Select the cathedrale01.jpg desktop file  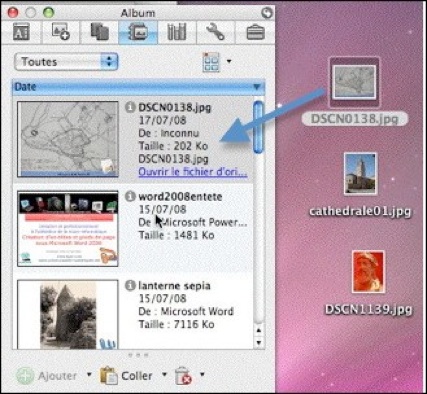coord(360,184)
